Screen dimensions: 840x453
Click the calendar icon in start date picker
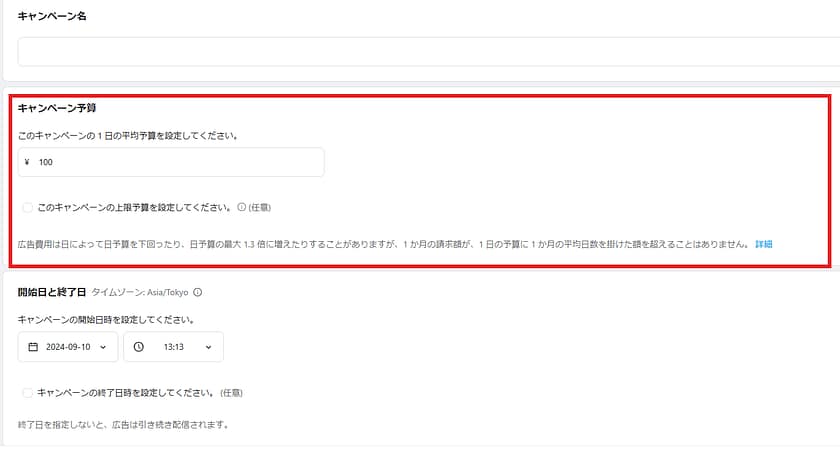[x=33, y=347]
